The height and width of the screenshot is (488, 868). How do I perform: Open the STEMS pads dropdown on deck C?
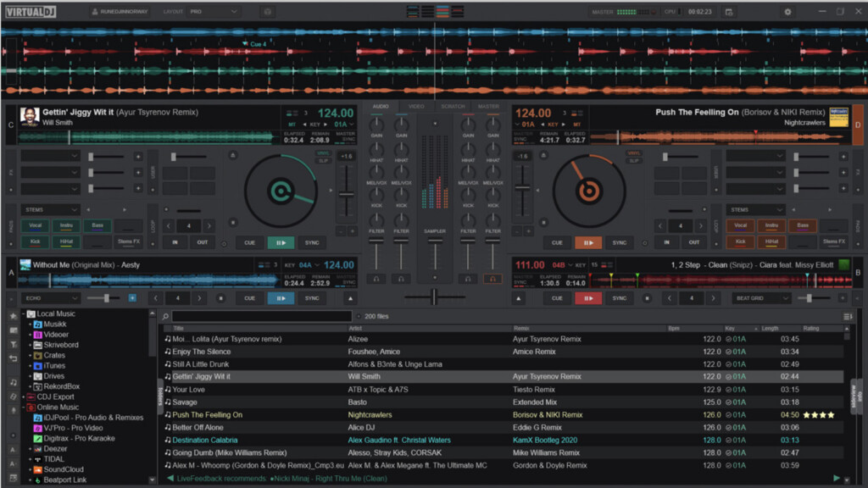click(x=50, y=210)
